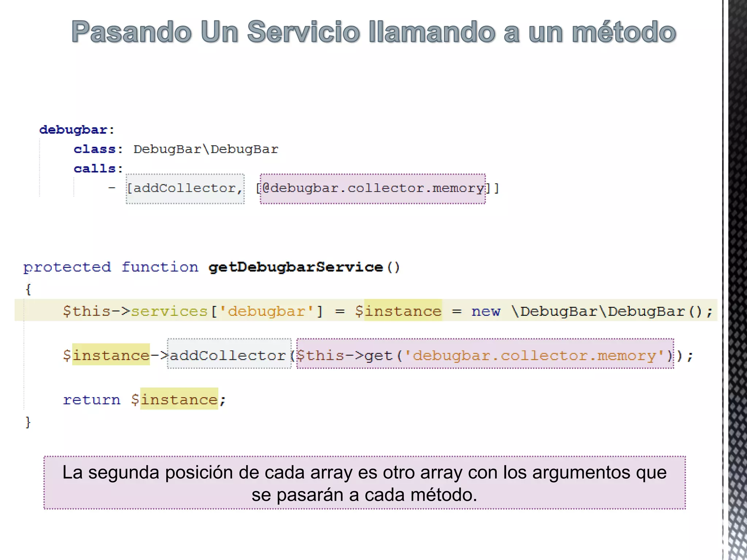Click the opening brace of the function
The width and height of the screenshot is (747, 560).
tap(28, 289)
